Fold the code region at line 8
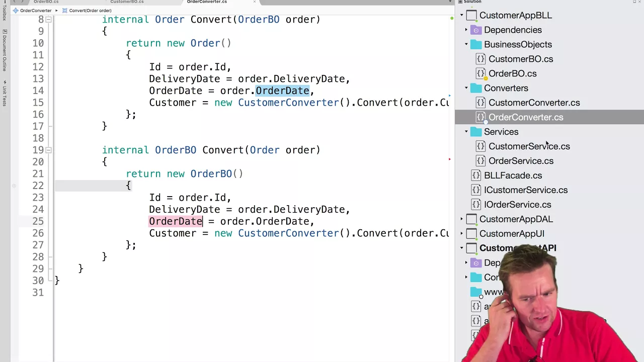 48,20
